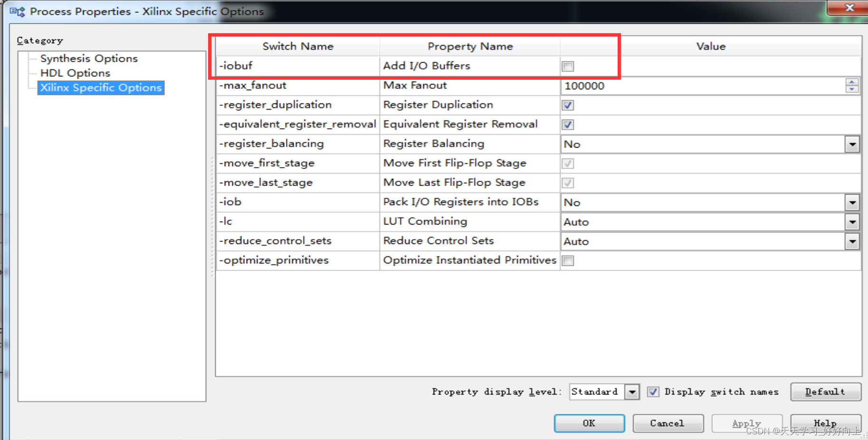Toggle Display switch names checkbox
The height and width of the screenshot is (440, 868).
(x=653, y=392)
